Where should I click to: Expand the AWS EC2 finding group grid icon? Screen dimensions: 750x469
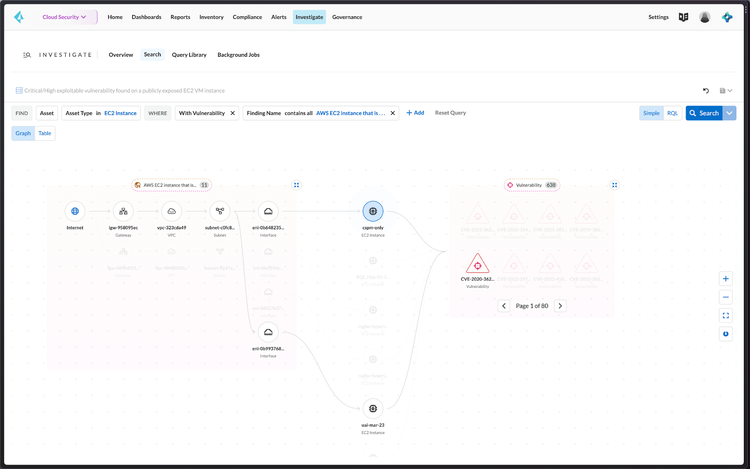297,185
